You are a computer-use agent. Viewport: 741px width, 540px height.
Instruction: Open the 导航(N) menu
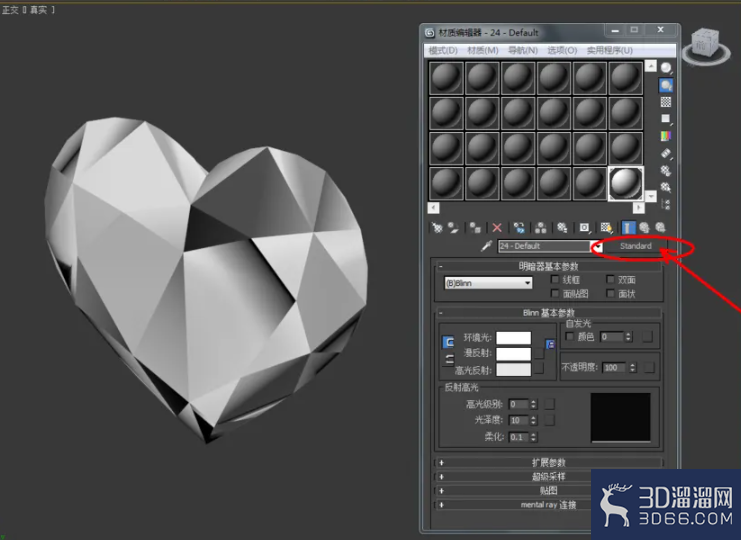[x=523, y=50]
